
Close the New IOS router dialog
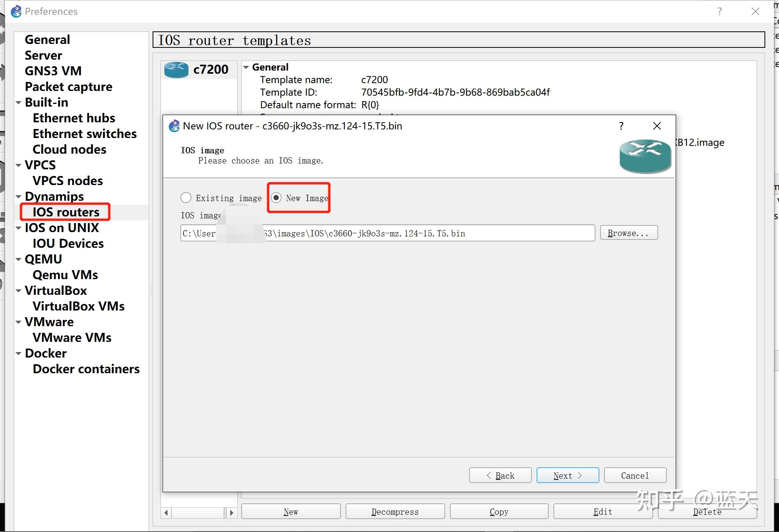point(657,126)
